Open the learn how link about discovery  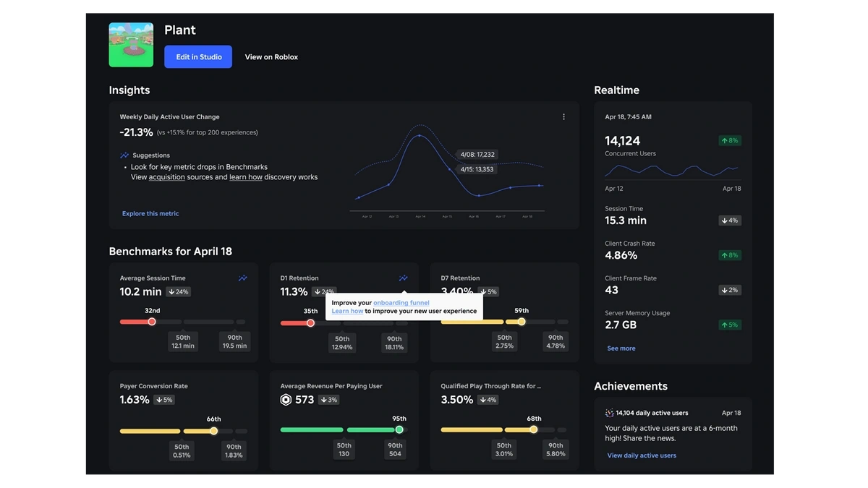click(246, 177)
